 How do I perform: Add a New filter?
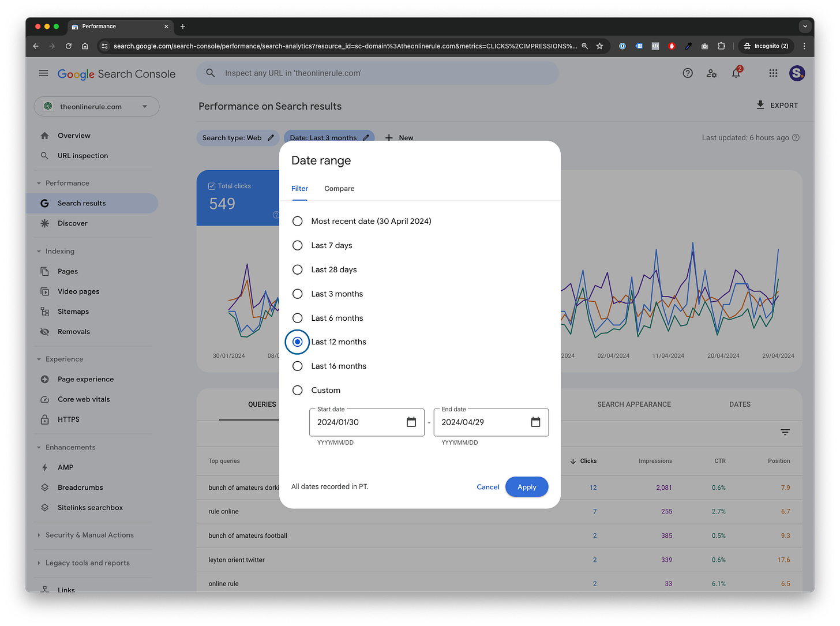(399, 138)
